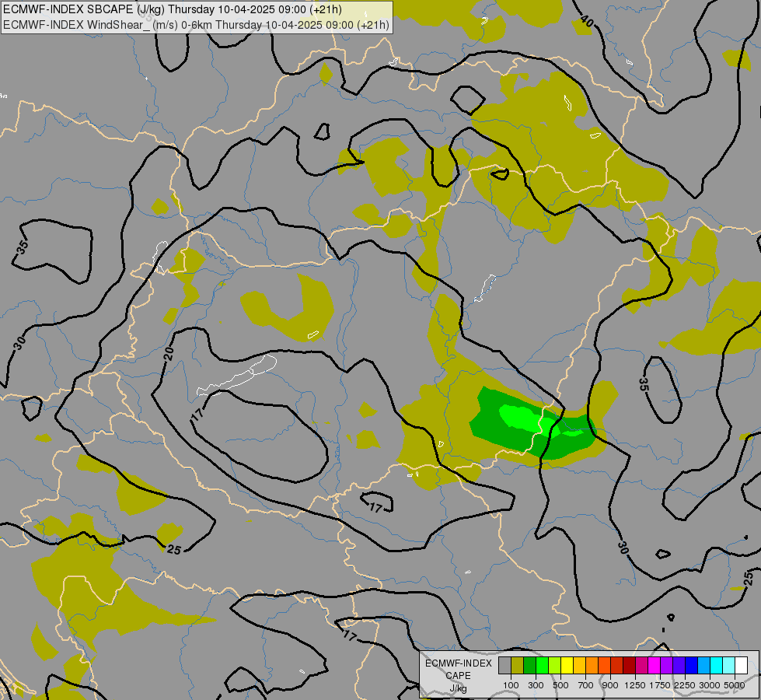Click the legend value 5000

pos(735,685)
